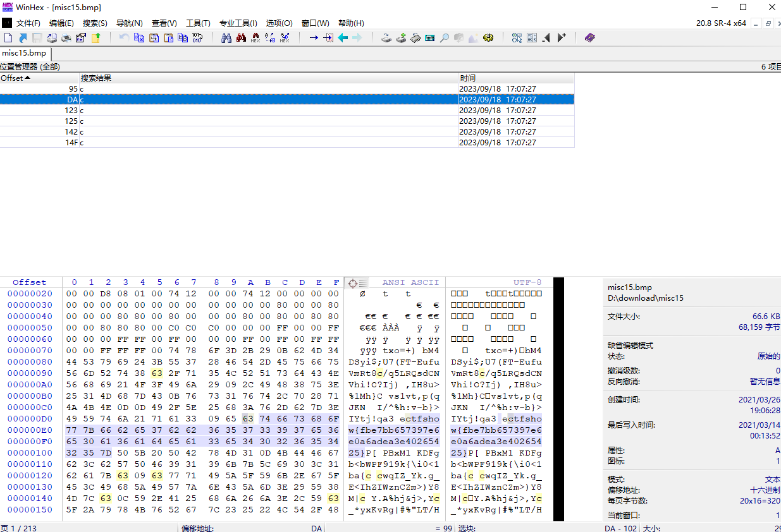This screenshot has width=781, height=532.
Task: Click the Open file toolbar icon
Action: point(22,38)
